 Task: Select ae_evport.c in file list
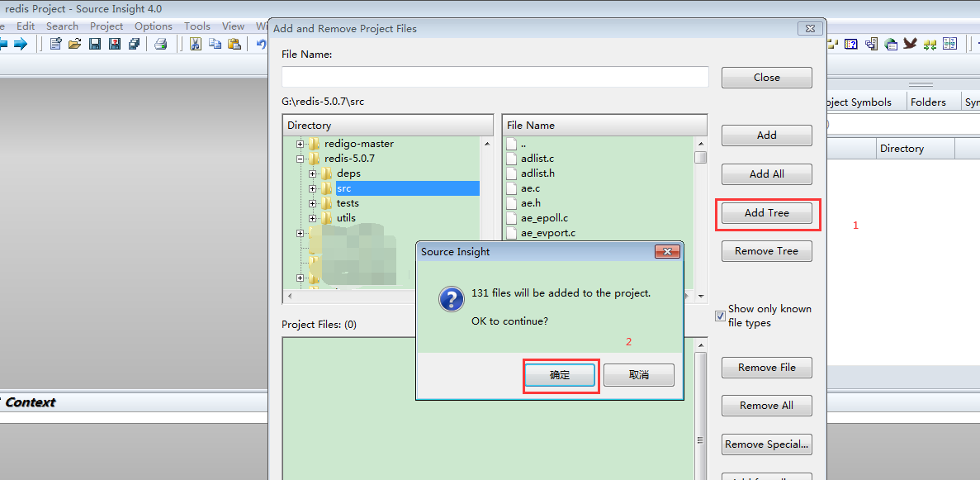click(548, 234)
